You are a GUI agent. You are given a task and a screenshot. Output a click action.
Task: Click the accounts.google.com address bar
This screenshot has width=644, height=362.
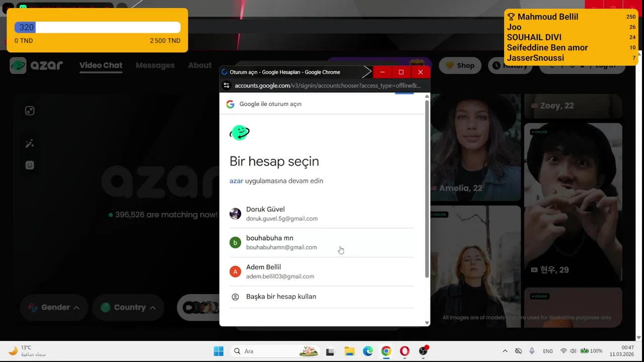[x=328, y=85]
